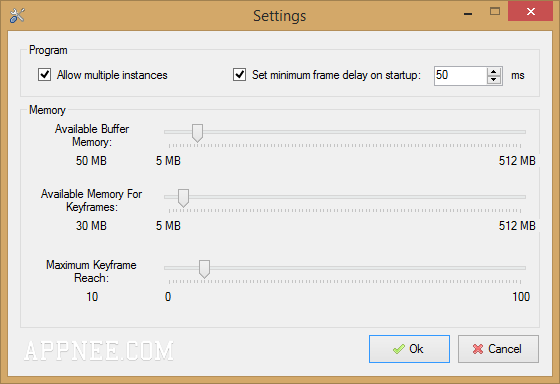The width and height of the screenshot is (560, 384).
Task: Uncheck Allow multiple instances checkbox
Action: [x=44, y=75]
